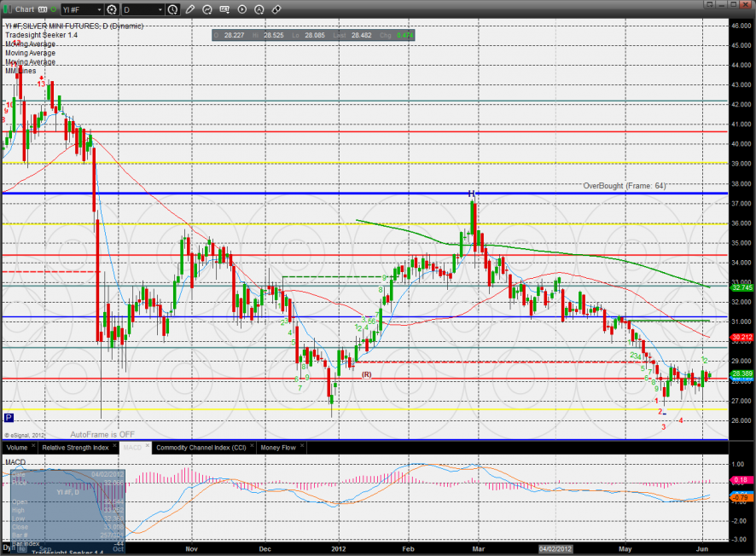756x556 pixels.
Task: Open the symbol settings gear icon
Action: click(112, 9)
